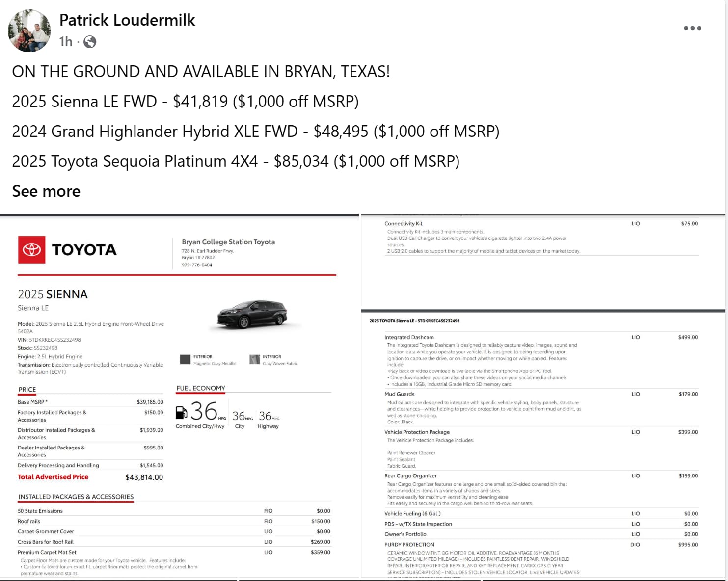Image resolution: width=728 pixels, height=581 pixels.
Task: Click the 'PURDY PROTECTION' row title
Action: coord(409,544)
